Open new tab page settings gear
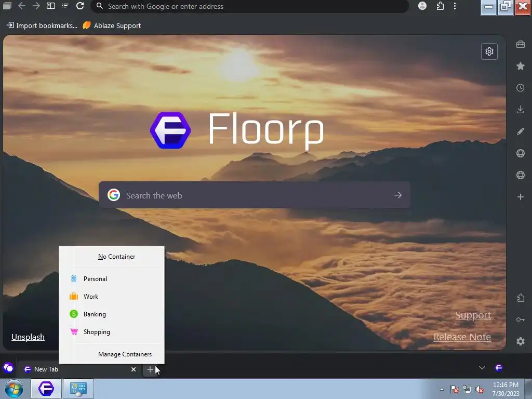Screen dimensions: 532x399 pyautogui.click(x=489, y=51)
